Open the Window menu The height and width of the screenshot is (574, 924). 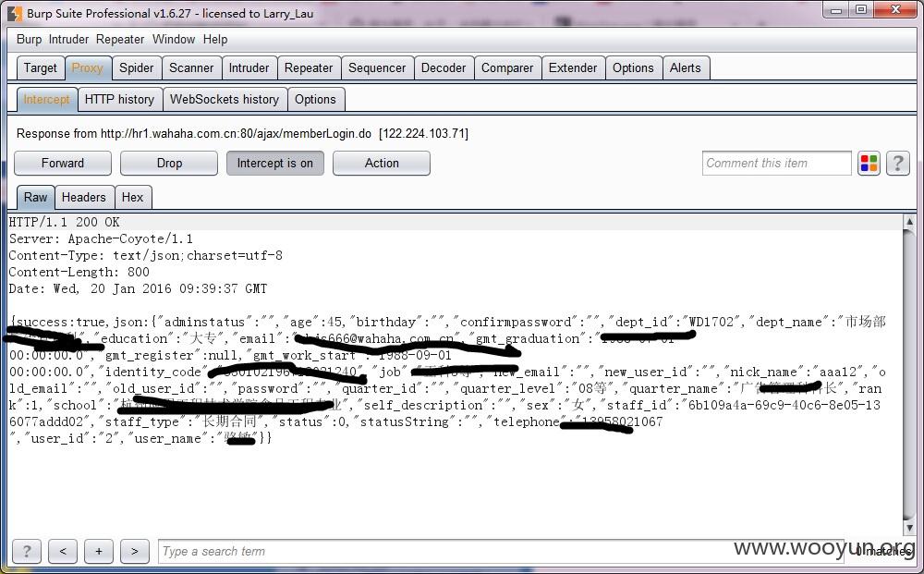click(174, 40)
